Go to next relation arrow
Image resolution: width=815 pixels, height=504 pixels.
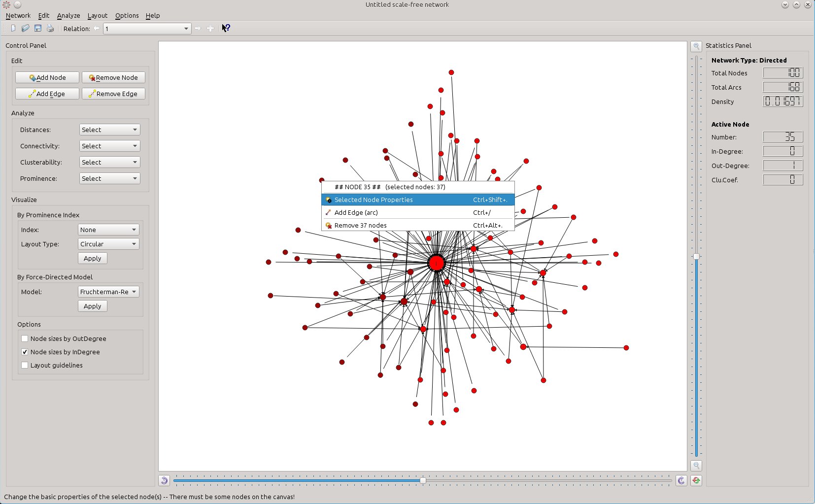tap(198, 29)
